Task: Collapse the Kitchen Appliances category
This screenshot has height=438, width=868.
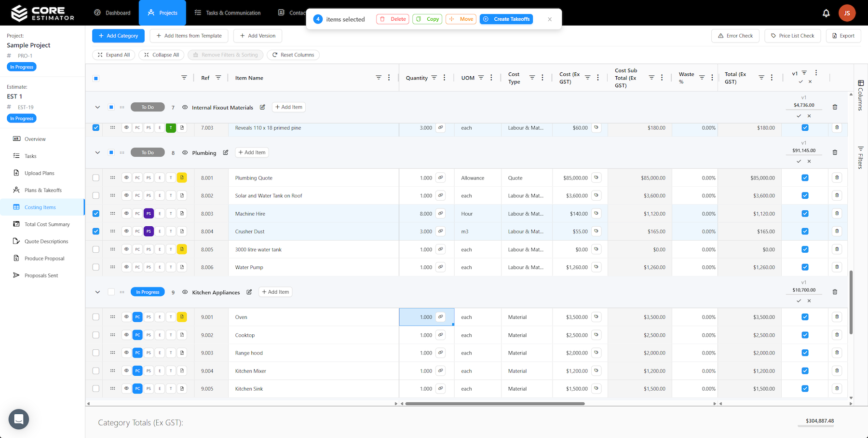Action: click(97, 292)
